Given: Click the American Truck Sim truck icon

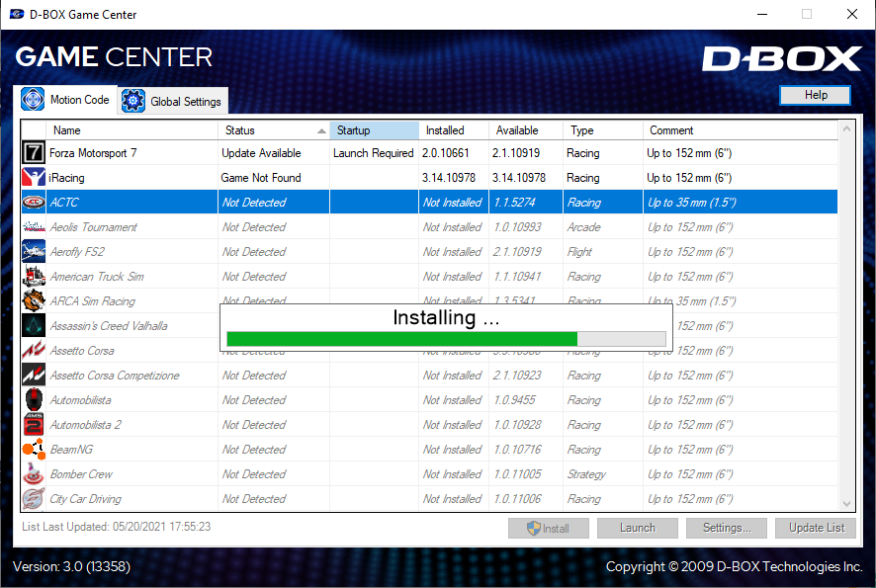Looking at the screenshot, I should [34, 276].
